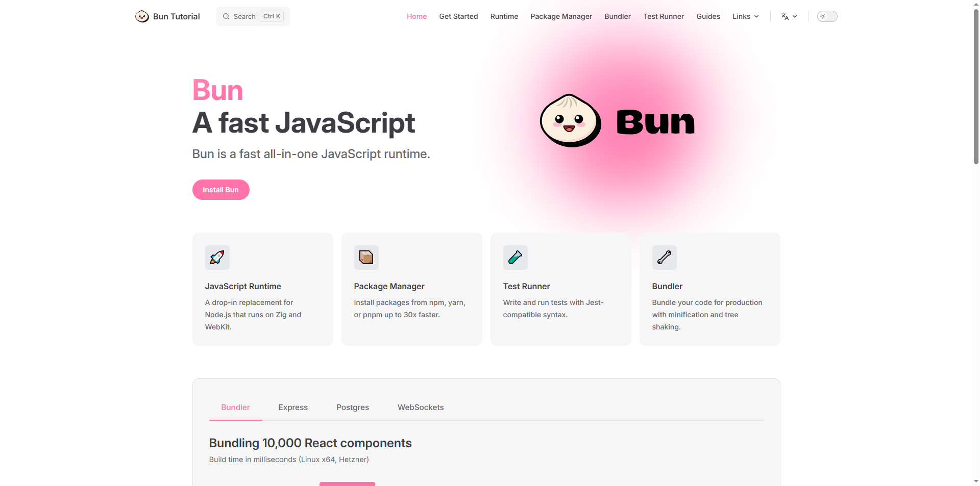Viewport: 980px width, 486px height.
Task: Switch to the Express benchmark tab
Action: click(x=293, y=407)
